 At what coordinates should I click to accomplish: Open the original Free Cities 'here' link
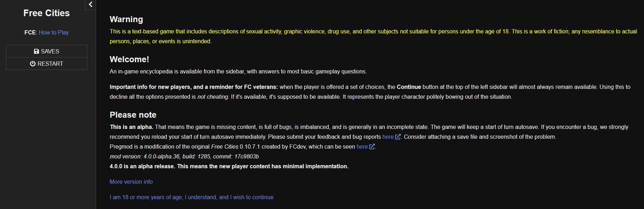(362, 146)
